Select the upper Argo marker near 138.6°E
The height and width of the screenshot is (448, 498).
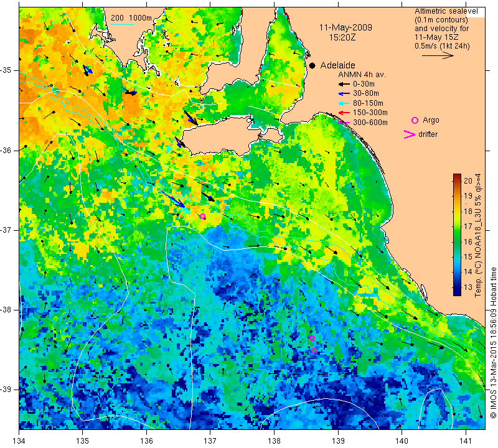coord(312,338)
